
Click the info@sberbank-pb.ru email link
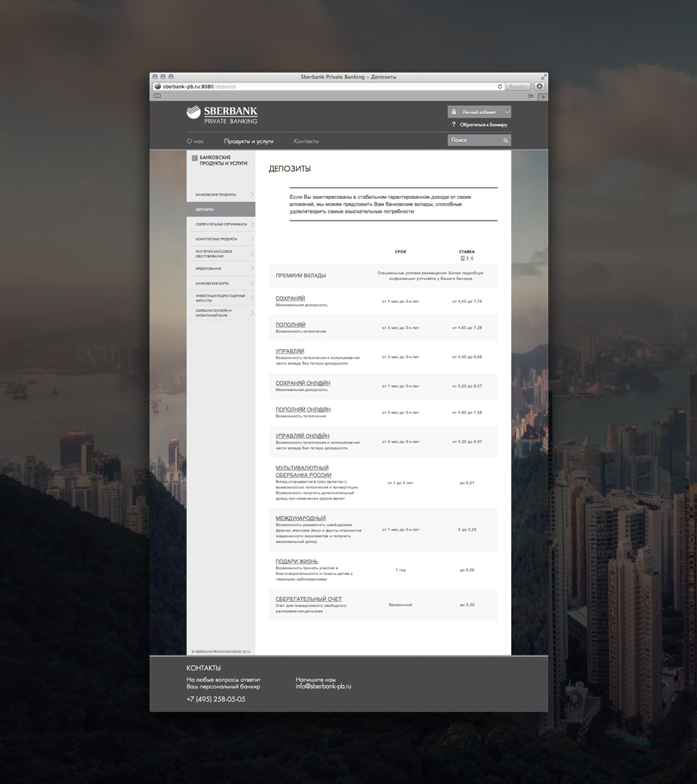click(x=323, y=687)
